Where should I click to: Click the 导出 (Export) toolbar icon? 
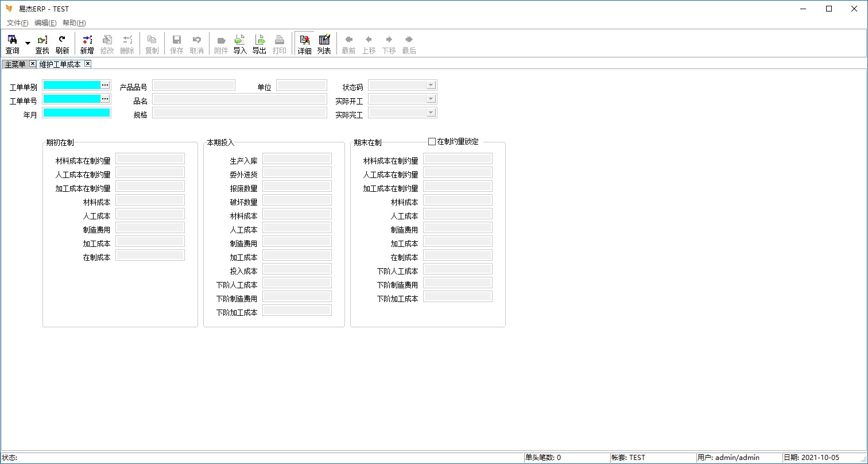tap(259, 44)
